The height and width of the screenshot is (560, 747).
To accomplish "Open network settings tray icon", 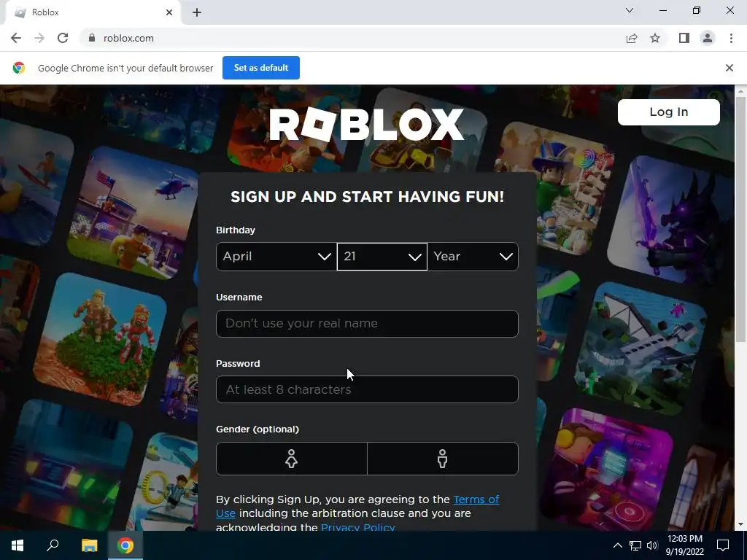I will (x=635, y=545).
